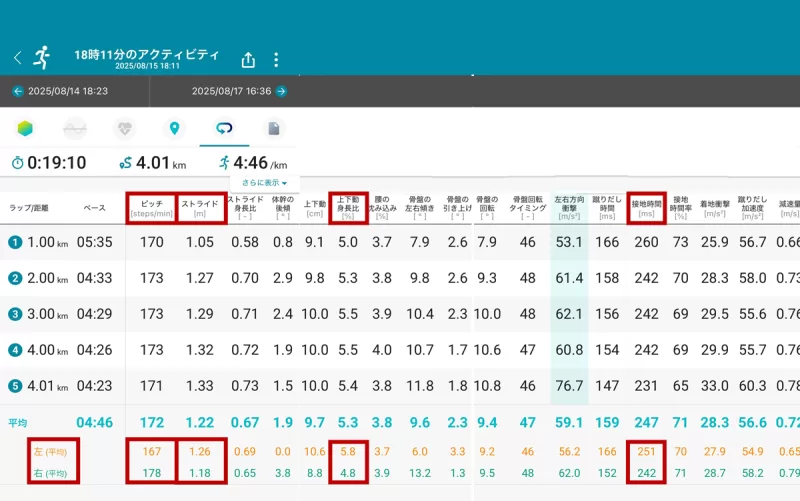Click the 右 (平均) row label
The width and height of the screenshot is (800, 501).
pyautogui.click(x=50, y=473)
